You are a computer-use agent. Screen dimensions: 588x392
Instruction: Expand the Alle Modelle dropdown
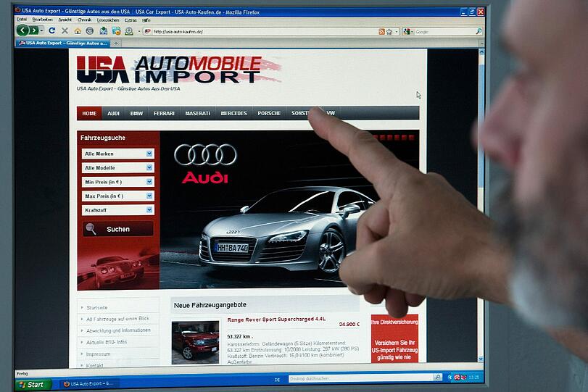[x=149, y=167]
